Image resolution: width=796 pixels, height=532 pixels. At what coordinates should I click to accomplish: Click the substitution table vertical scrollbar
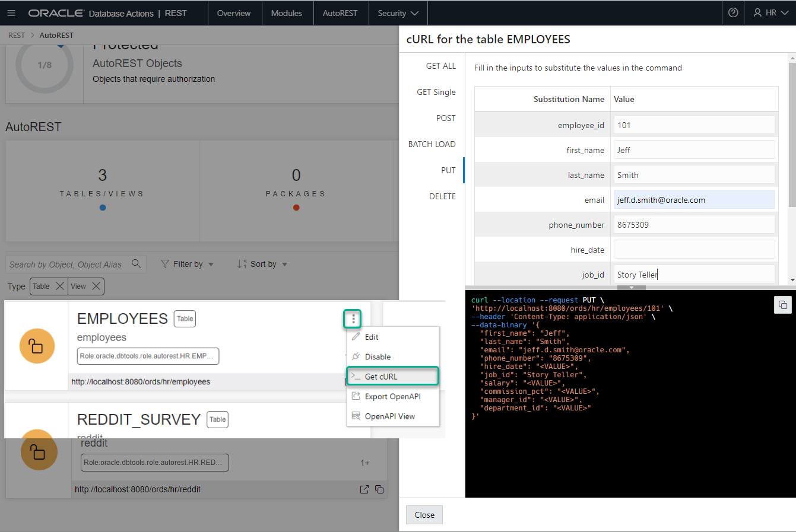(792, 134)
